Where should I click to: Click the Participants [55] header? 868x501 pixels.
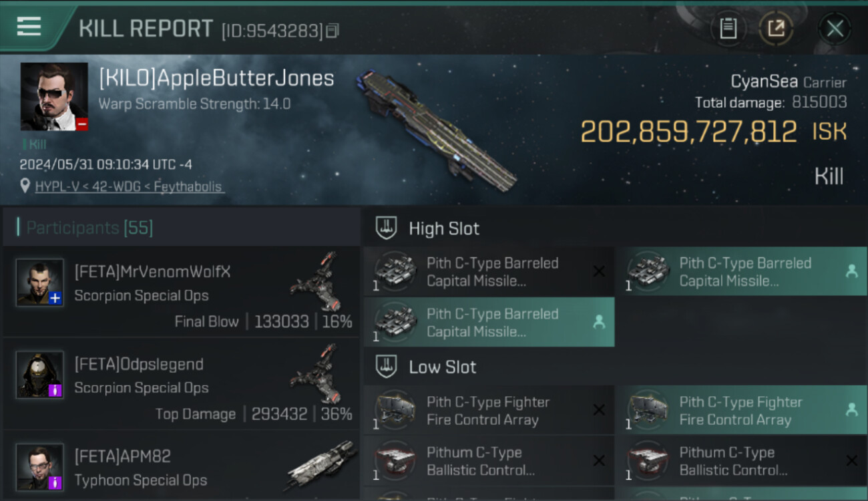(90, 228)
